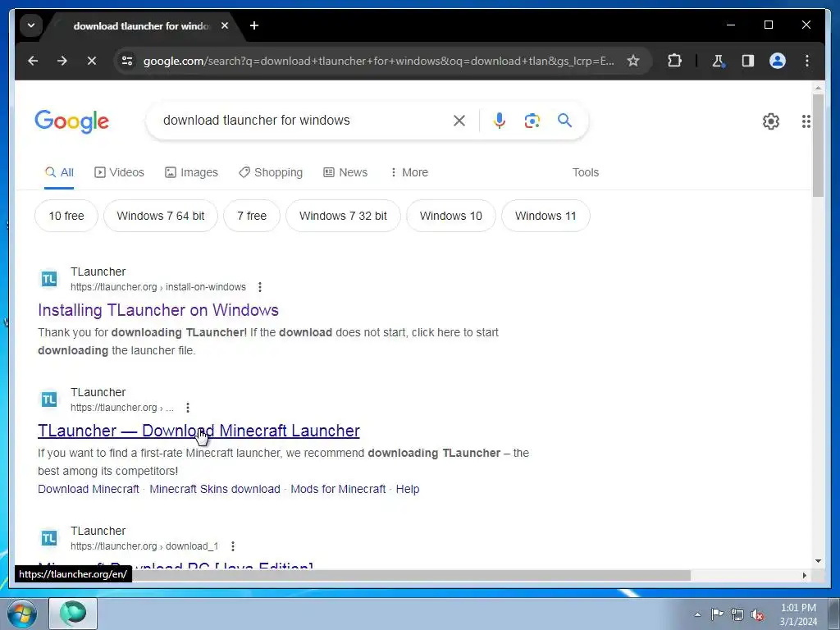Screen dimensions: 840x630
Task: Go to Google home via the logo
Action: 72,121
